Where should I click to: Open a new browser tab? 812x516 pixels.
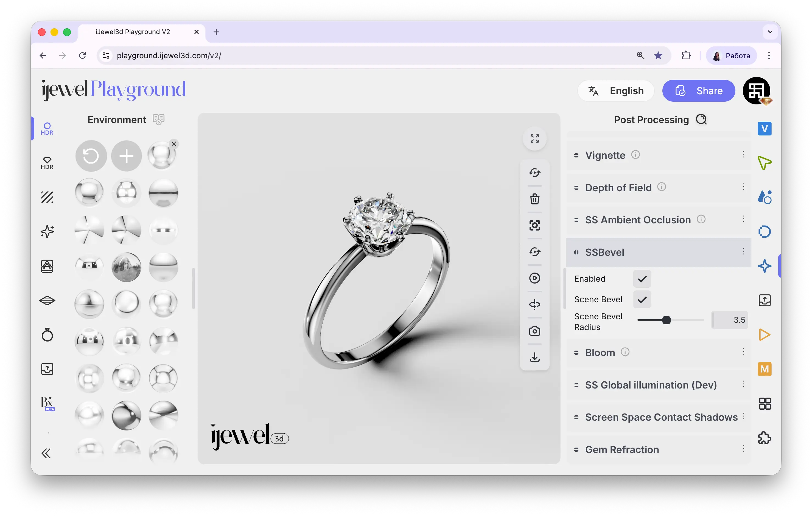216,32
